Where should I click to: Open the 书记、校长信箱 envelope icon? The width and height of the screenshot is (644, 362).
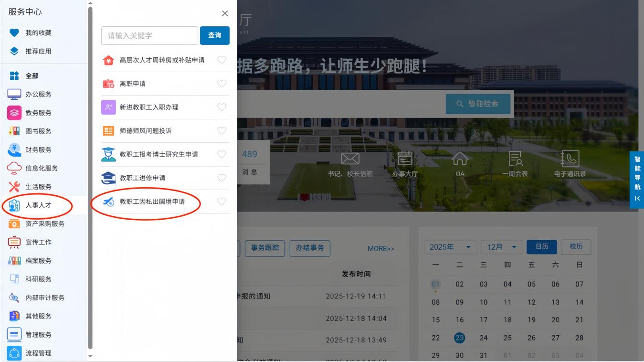tap(349, 160)
